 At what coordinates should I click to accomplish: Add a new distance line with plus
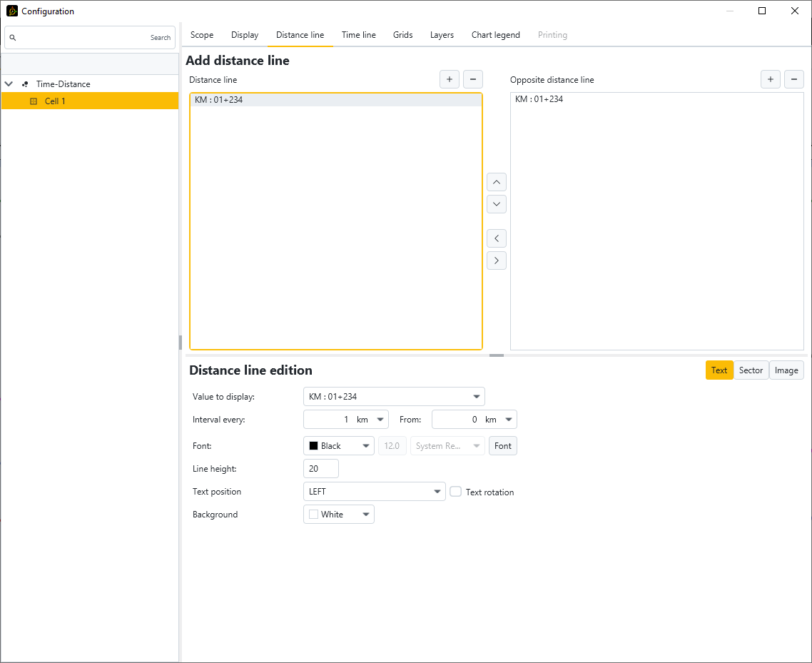pos(449,79)
